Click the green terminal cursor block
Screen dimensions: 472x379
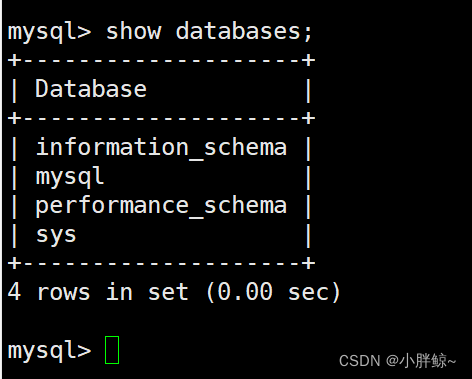coord(112,350)
